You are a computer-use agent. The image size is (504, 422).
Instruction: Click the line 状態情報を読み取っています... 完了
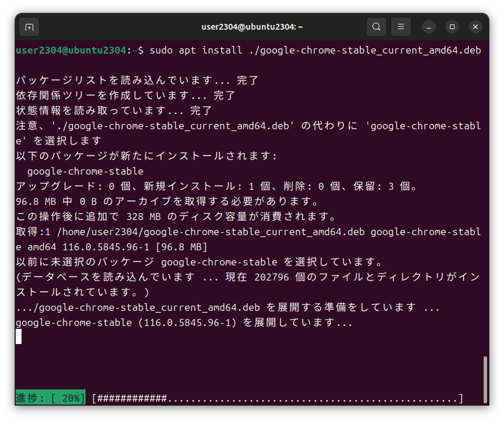pyautogui.click(x=114, y=111)
